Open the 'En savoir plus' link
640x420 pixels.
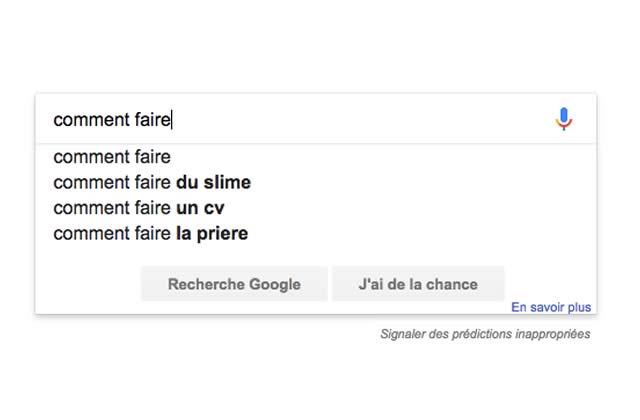551,308
